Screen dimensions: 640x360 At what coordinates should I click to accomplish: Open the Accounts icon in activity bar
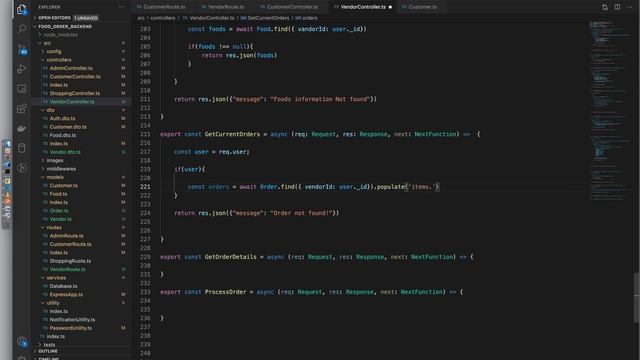[22, 342]
